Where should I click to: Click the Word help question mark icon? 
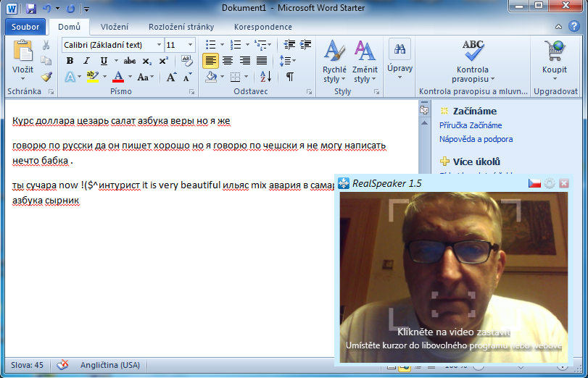click(x=573, y=27)
